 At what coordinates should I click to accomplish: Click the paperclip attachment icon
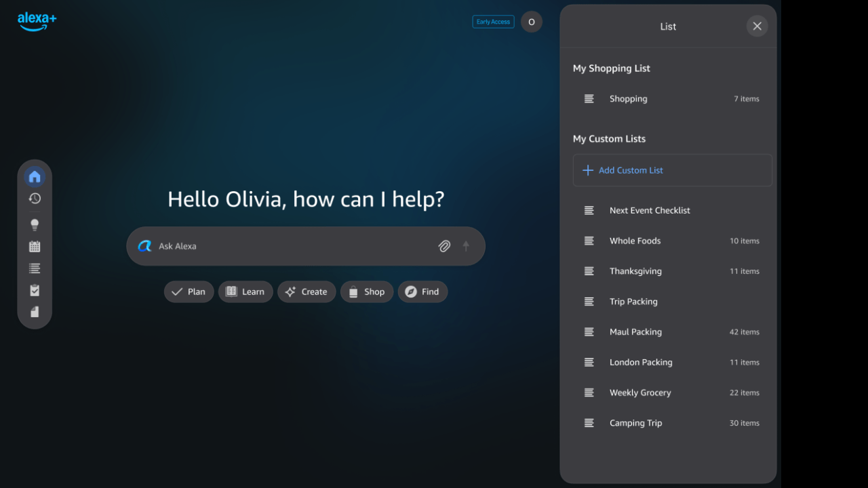click(x=444, y=246)
